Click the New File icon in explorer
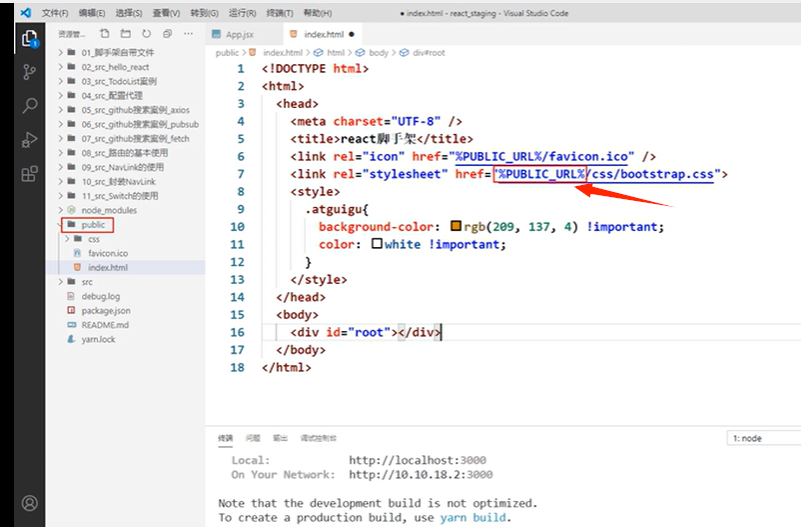This screenshot has width=801, height=527. point(105,34)
